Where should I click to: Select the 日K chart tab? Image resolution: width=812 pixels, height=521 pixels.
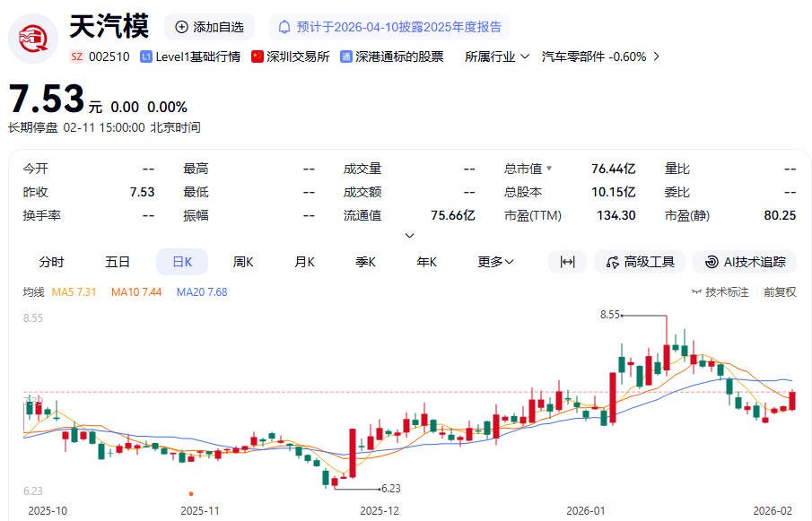(x=182, y=262)
